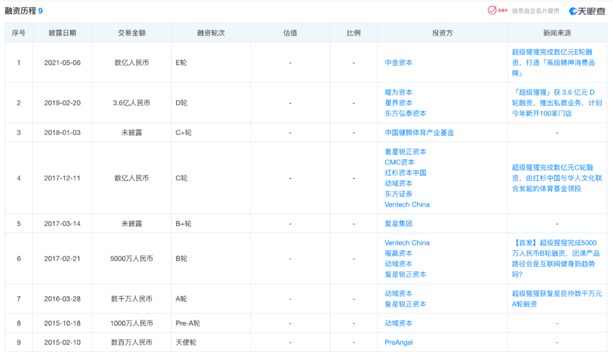Click the 天眼查 logo icon

(x=587, y=11)
